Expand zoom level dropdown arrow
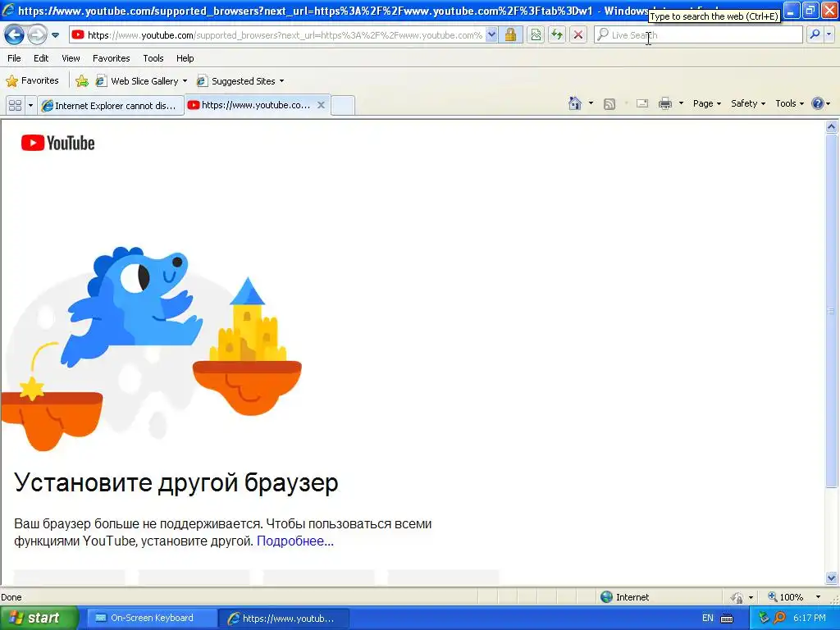The width and height of the screenshot is (840, 630). pos(818,597)
